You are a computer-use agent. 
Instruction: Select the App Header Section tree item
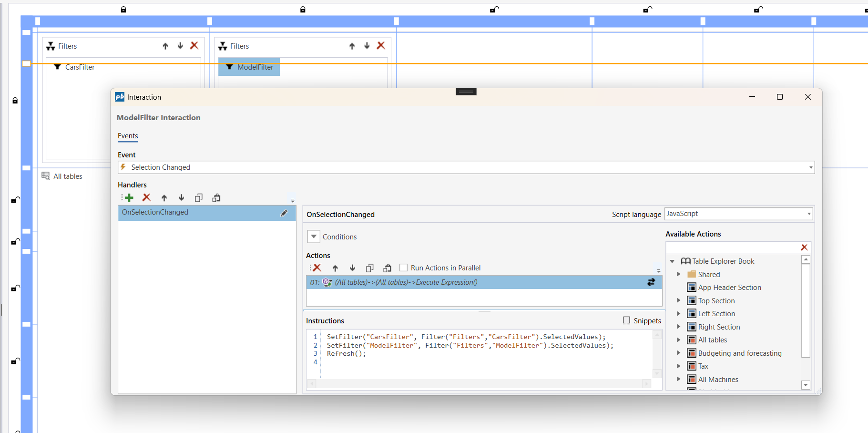coord(729,288)
